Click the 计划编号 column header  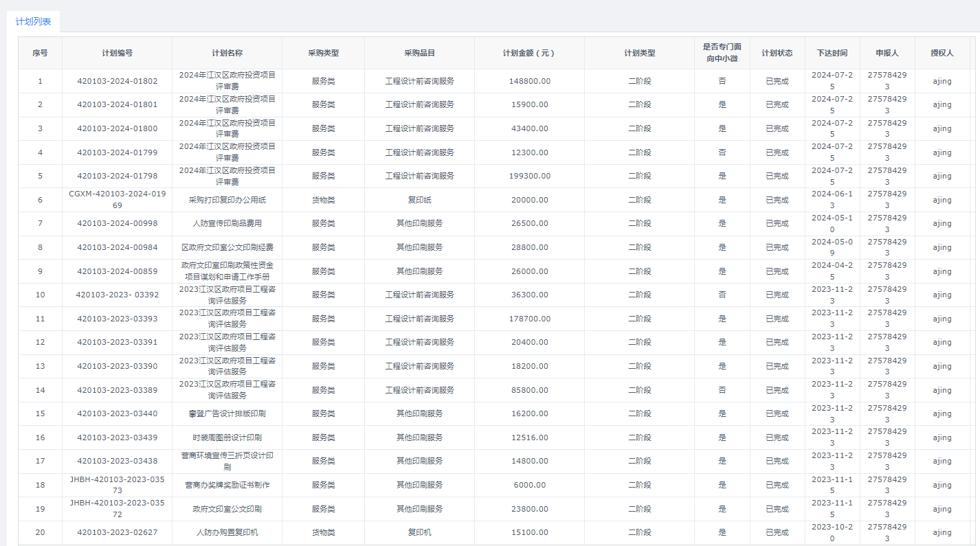(x=117, y=53)
